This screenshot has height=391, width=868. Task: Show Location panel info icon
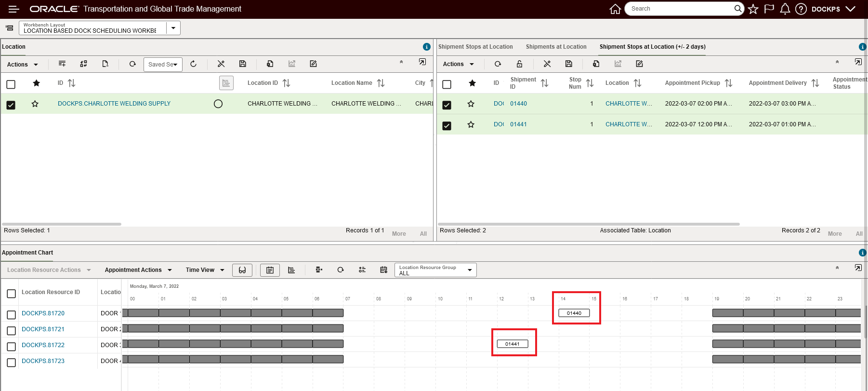426,47
